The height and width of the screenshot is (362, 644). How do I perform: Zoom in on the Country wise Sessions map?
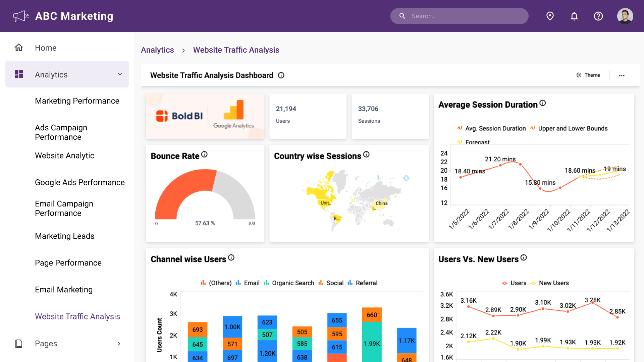point(377,178)
